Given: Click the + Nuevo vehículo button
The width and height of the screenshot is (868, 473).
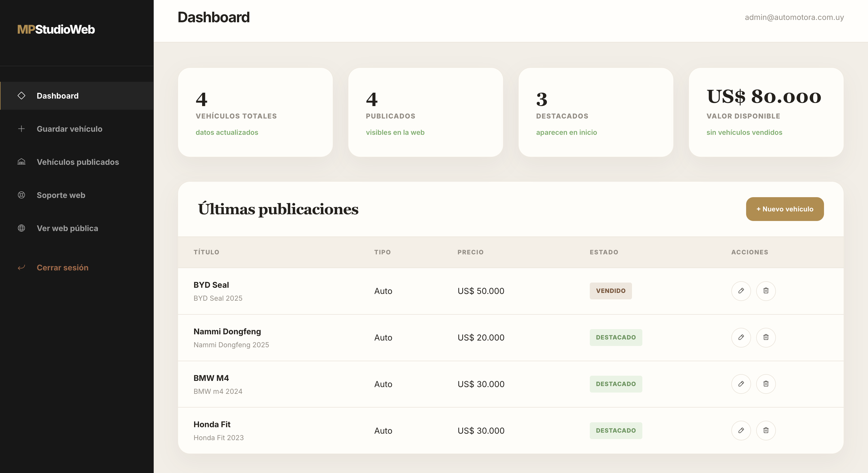Looking at the screenshot, I should tap(785, 209).
